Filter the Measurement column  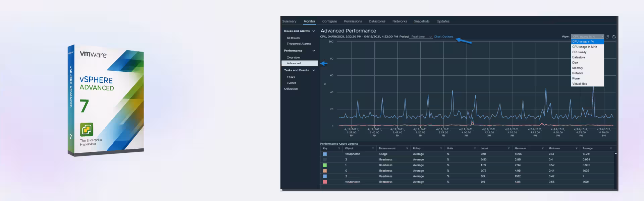(407, 148)
